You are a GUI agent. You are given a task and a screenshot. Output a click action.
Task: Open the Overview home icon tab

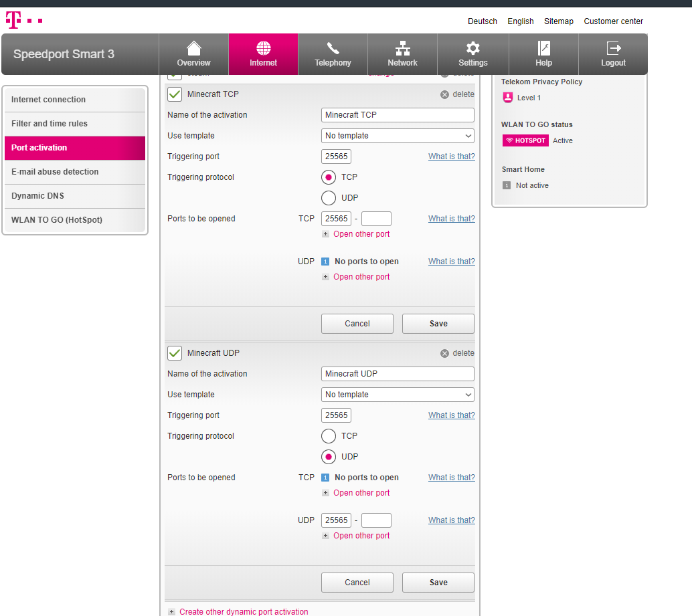(x=193, y=54)
